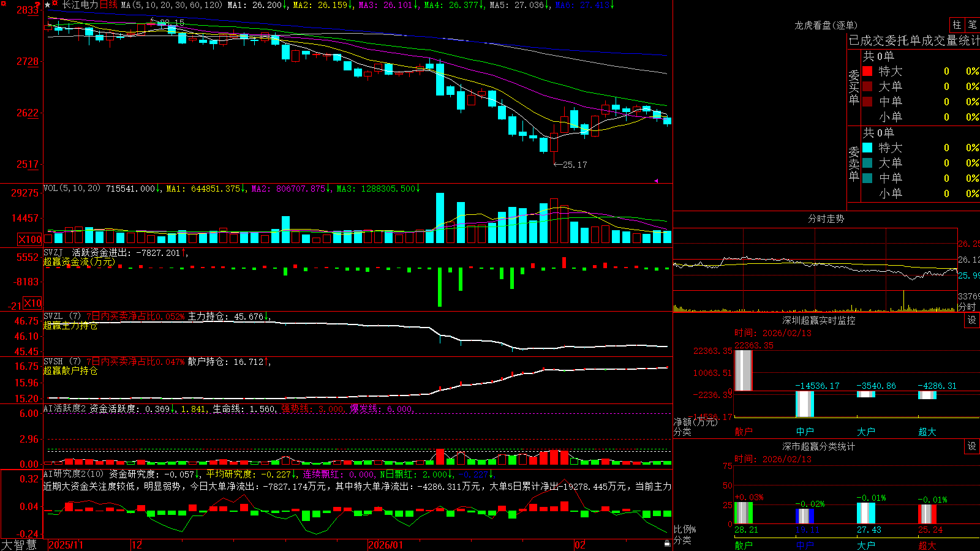Click the AI研究度2(10) indicator label

click(73, 474)
